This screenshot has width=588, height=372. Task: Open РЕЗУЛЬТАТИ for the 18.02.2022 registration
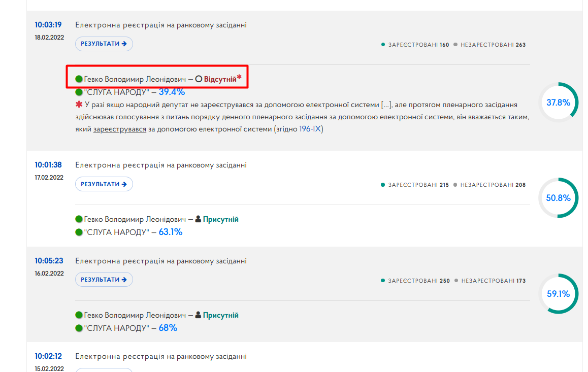104,44
